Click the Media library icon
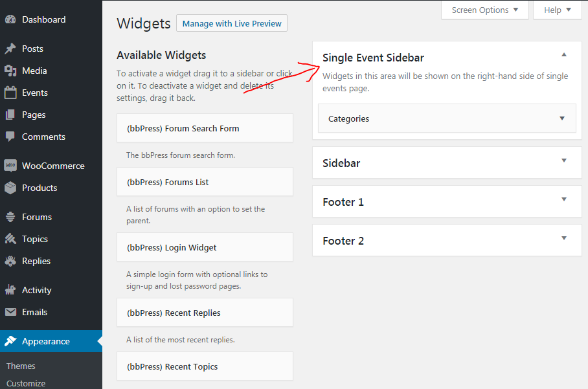Screen dimensions: 588x389 click(x=10, y=71)
